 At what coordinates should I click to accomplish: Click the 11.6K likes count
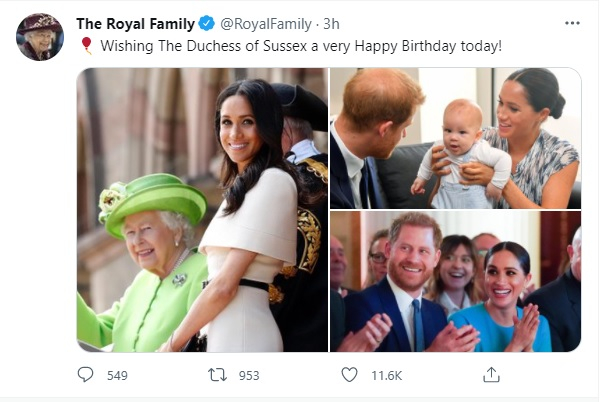tap(386, 375)
